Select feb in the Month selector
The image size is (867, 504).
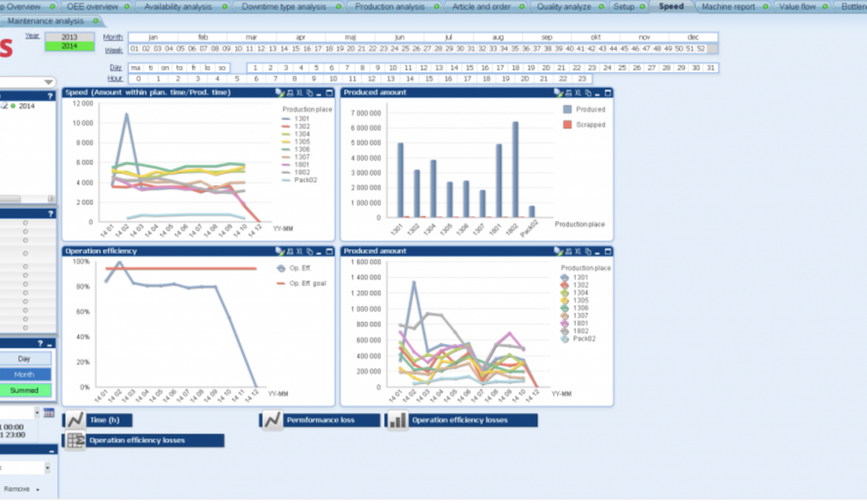click(203, 38)
